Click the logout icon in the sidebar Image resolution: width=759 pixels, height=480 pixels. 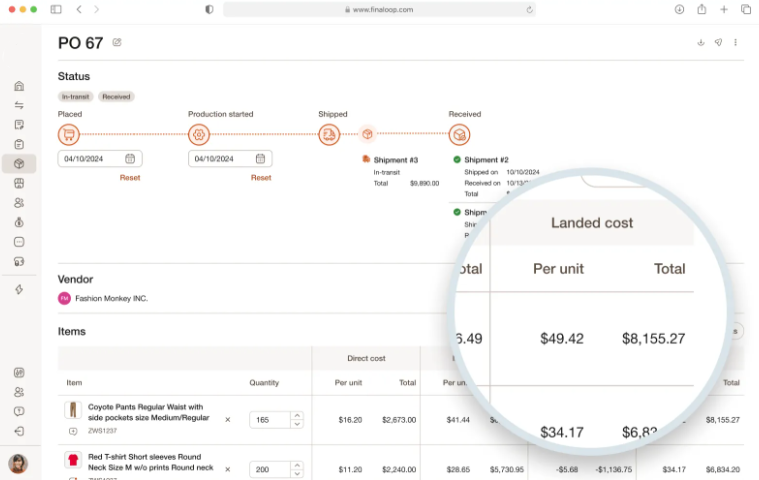(18, 431)
